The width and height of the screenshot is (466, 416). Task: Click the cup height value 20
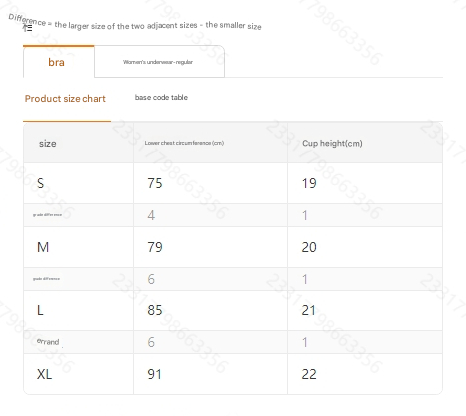pos(309,247)
